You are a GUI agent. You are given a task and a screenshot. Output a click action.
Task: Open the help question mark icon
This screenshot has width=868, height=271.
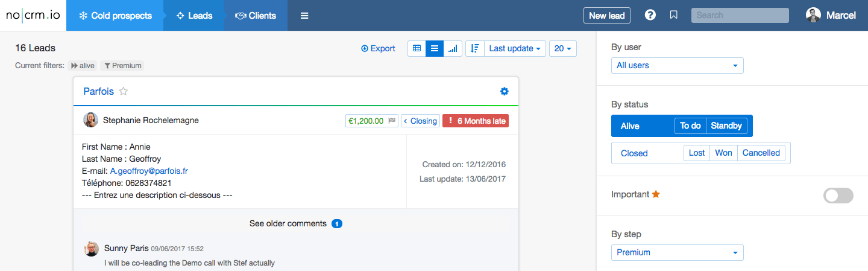650,15
